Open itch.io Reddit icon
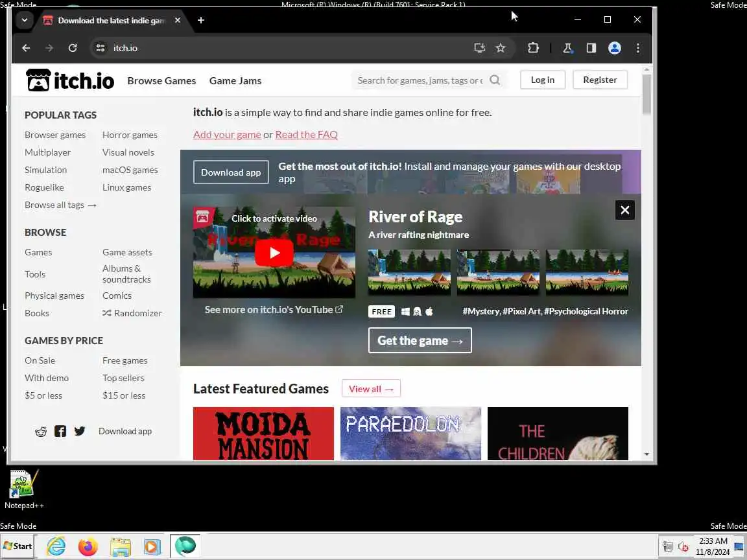This screenshot has height=560, width=747. (x=41, y=432)
